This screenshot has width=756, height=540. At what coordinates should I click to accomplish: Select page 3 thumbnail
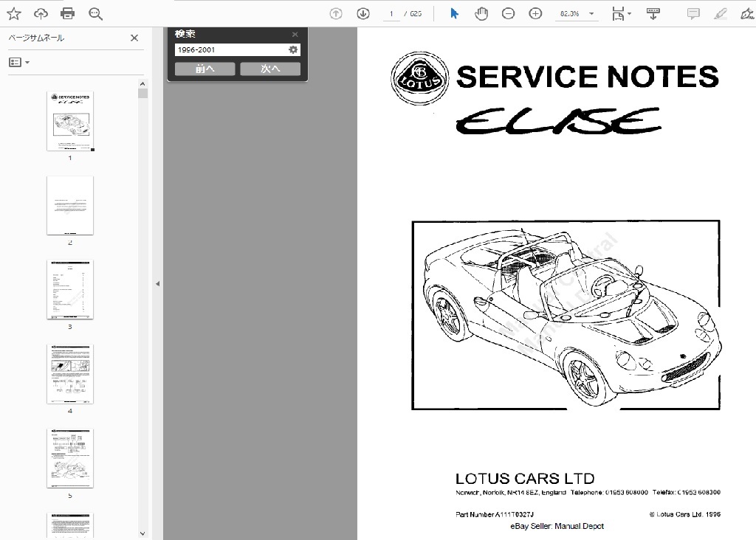[70, 289]
